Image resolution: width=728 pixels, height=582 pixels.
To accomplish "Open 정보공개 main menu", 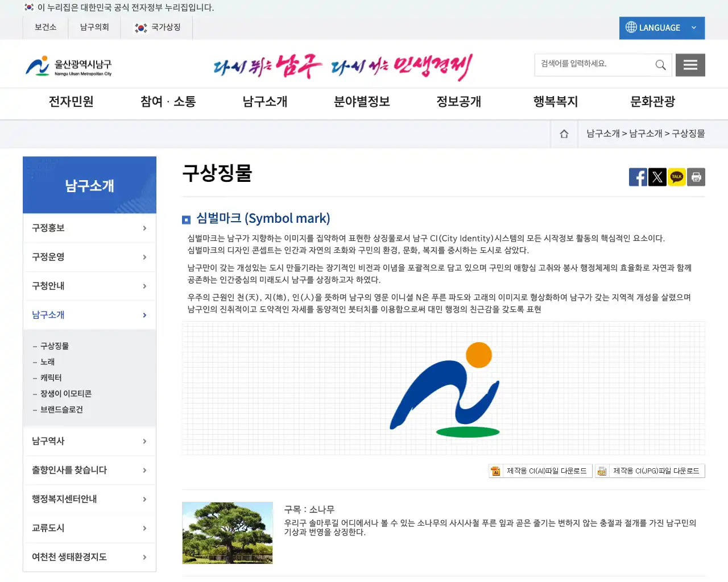I will click(458, 102).
